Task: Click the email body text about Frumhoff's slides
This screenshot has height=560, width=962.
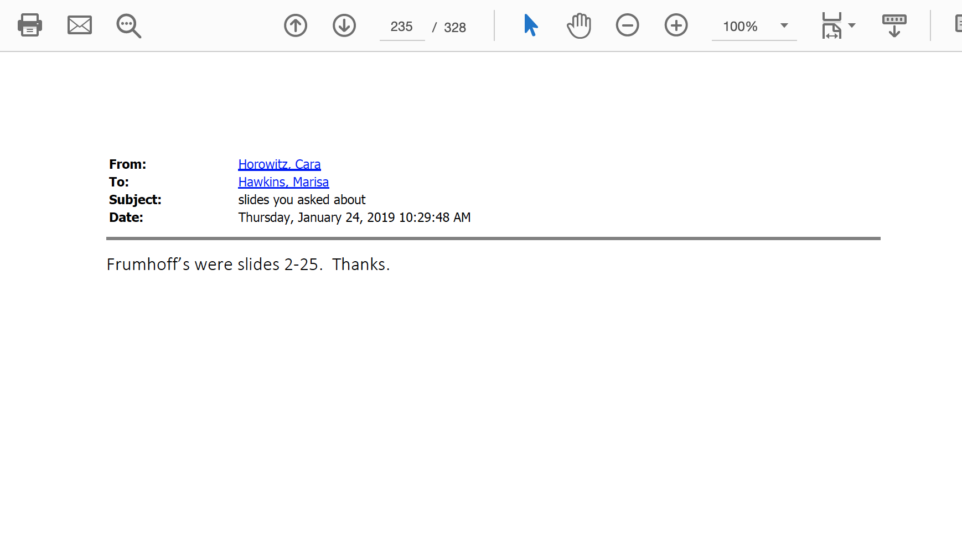Action: point(248,265)
